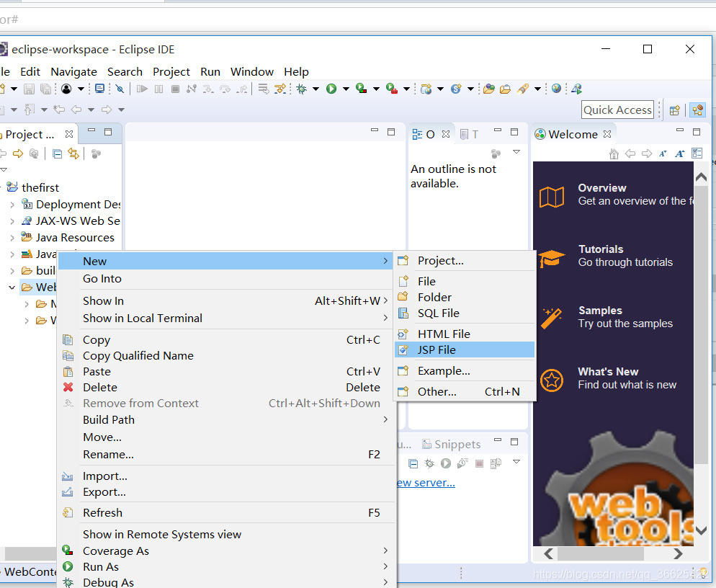The width and height of the screenshot is (716, 588).
Task: Click Copy Qualified Name in context menu
Action: [226, 356]
